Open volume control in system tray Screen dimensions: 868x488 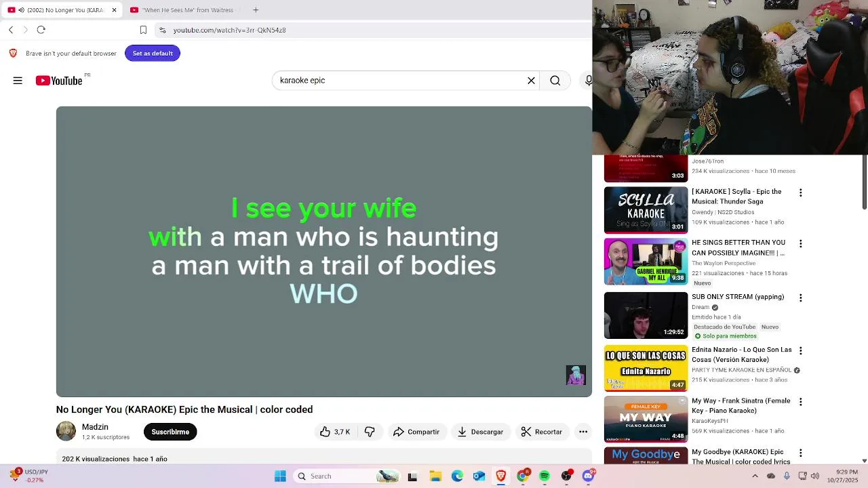[815, 476]
